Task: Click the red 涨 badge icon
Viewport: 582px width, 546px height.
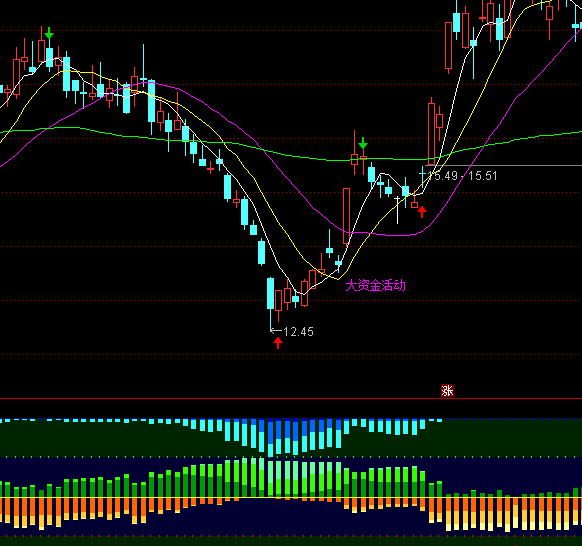Action: [x=447, y=390]
